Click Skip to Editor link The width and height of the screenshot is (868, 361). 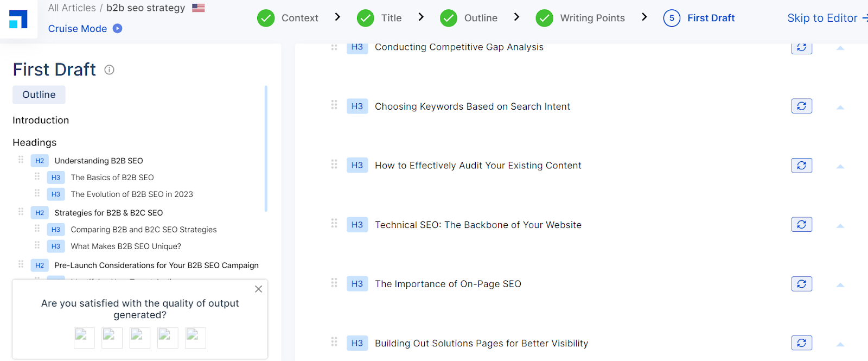[x=825, y=18]
